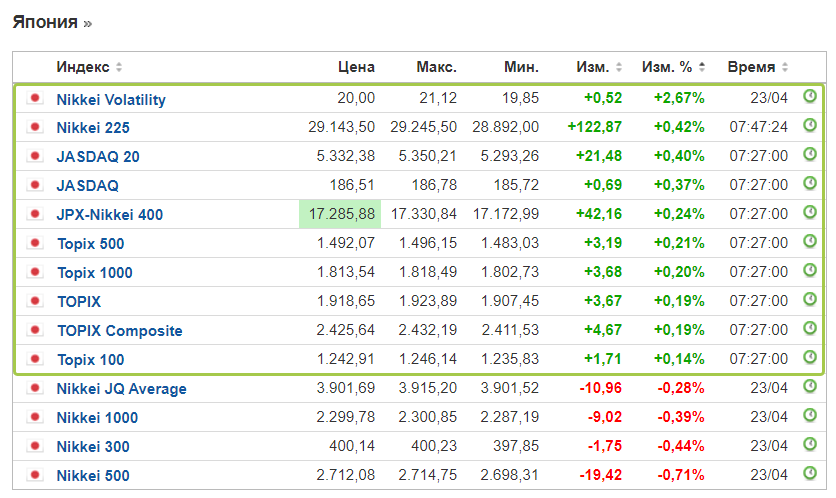Click the Цена column header
This screenshot has height=498, width=836.
356,67
